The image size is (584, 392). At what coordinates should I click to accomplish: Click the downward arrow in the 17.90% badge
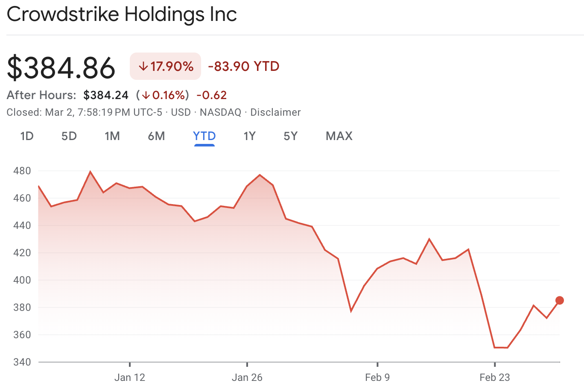(144, 66)
